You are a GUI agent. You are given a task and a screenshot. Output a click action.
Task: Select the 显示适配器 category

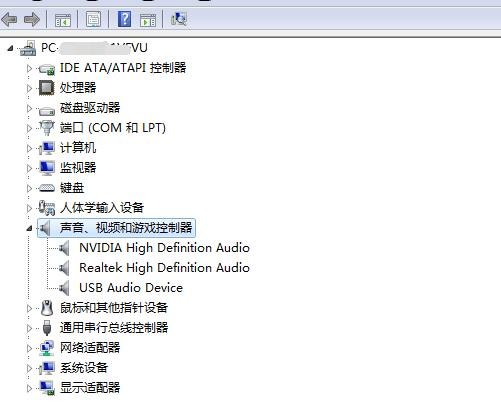[x=90, y=388]
